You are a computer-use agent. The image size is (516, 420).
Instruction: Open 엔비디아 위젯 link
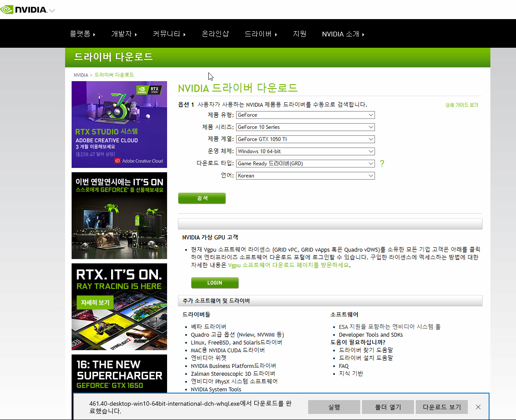(209, 358)
